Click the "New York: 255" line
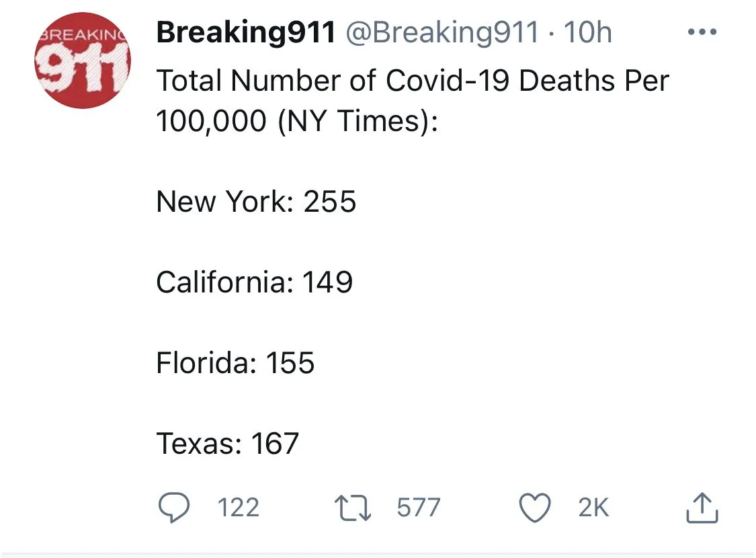This screenshot has width=756, height=558. [x=256, y=202]
